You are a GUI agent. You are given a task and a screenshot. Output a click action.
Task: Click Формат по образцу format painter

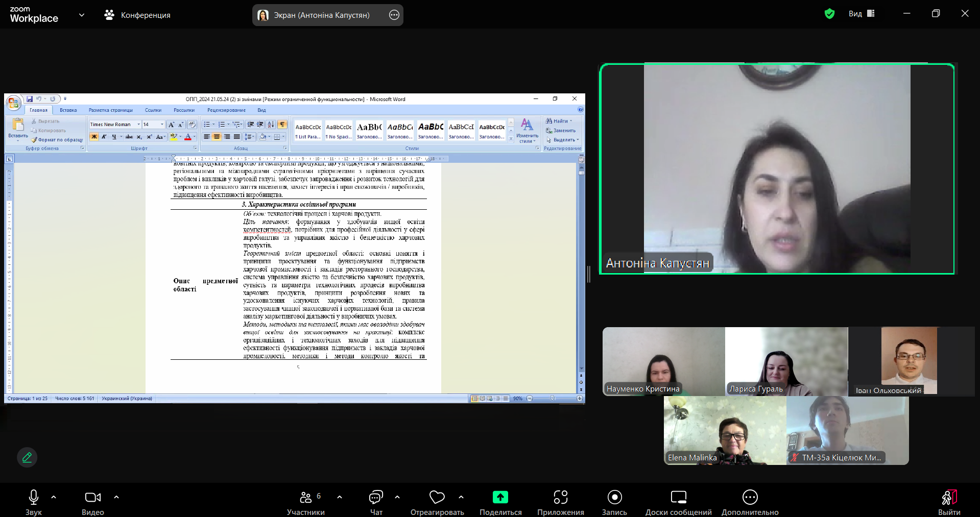pyautogui.click(x=57, y=139)
